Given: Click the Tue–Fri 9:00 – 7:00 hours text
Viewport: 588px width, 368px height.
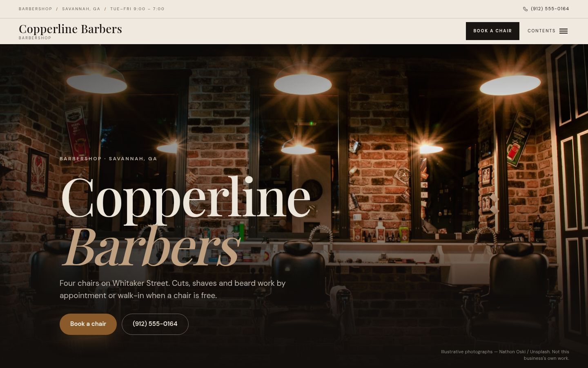Looking at the screenshot, I should point(137,9).
